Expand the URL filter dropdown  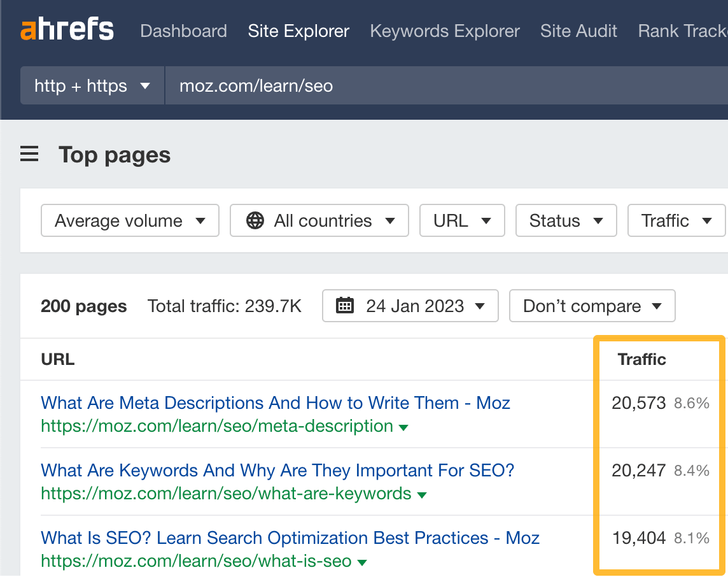coord(462,220)
